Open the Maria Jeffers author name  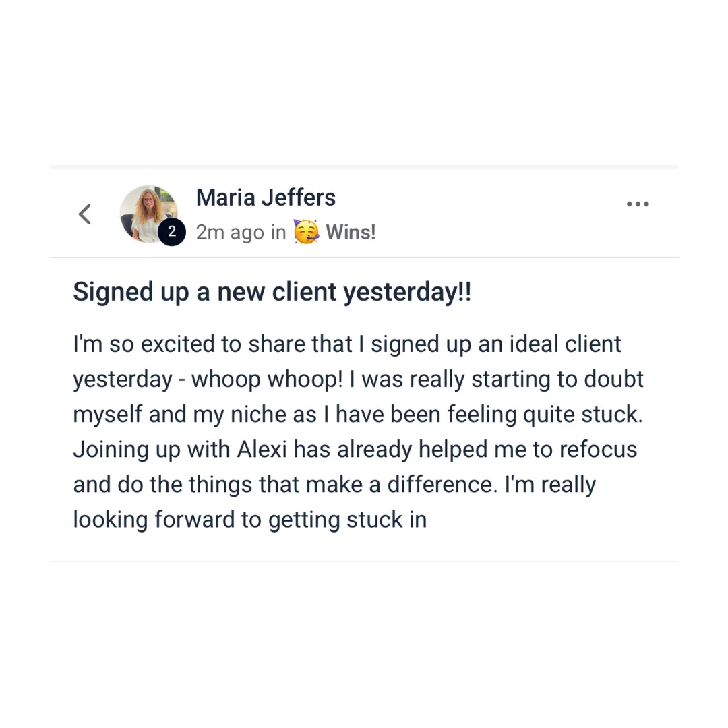266,198
